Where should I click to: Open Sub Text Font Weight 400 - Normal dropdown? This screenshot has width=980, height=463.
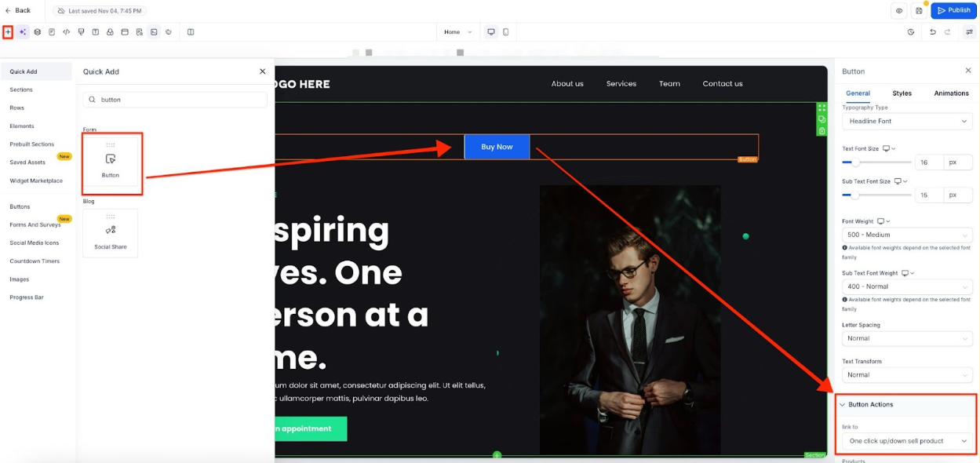907,286
